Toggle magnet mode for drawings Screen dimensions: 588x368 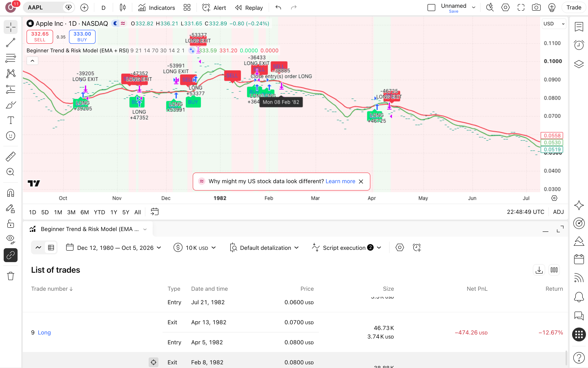[x=10, y=193]
